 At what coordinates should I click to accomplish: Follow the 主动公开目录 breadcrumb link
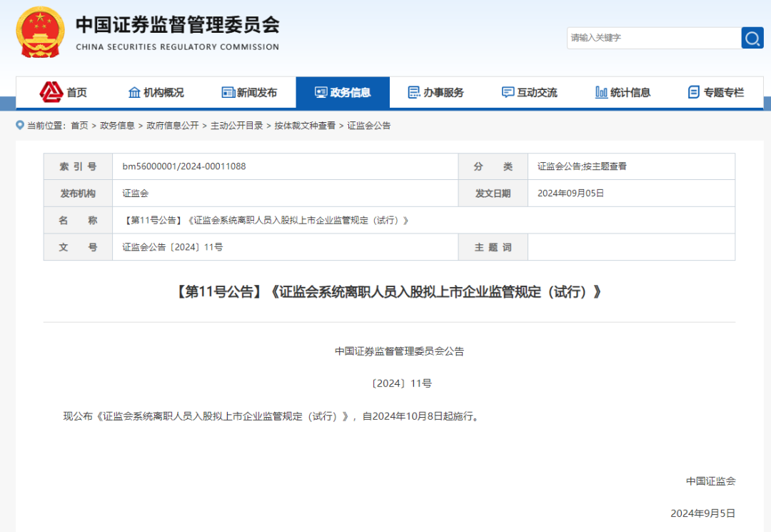tap(237, 126)
